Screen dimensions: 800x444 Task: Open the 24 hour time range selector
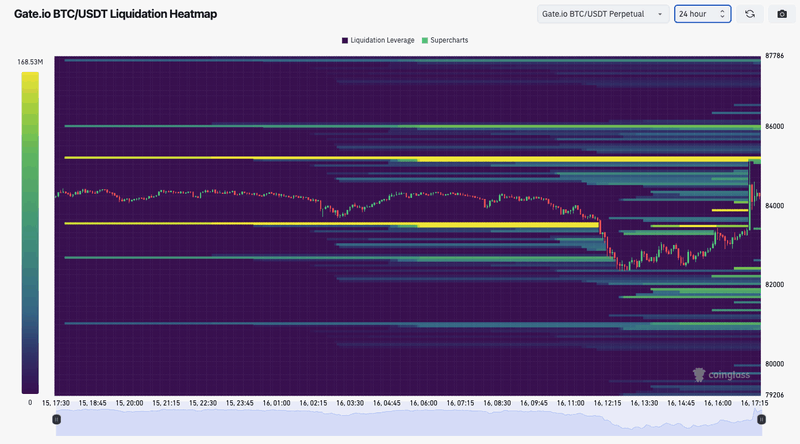coord(702,14)
